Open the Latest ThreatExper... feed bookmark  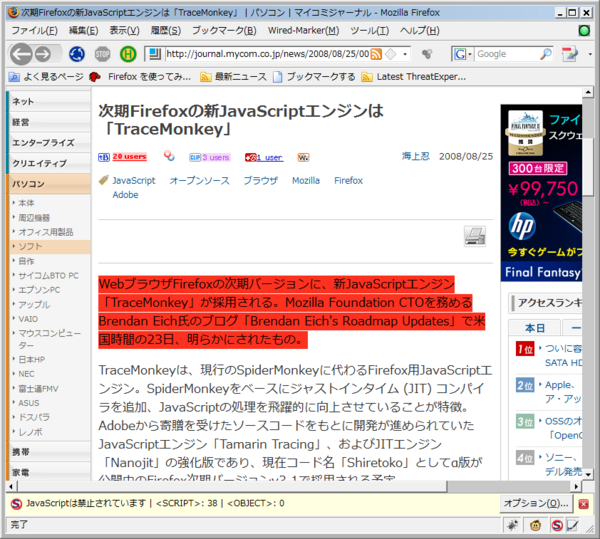click(414, 77)
